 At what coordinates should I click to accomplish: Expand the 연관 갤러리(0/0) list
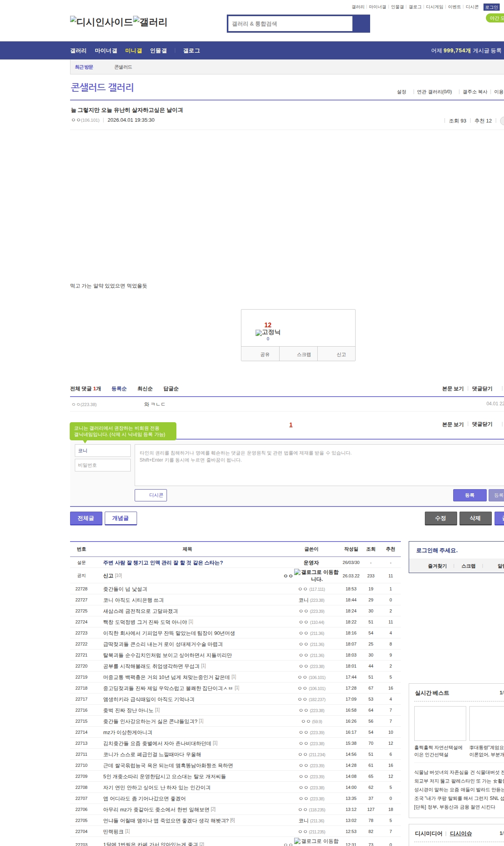pyautogui.click(x=434, y=92)
